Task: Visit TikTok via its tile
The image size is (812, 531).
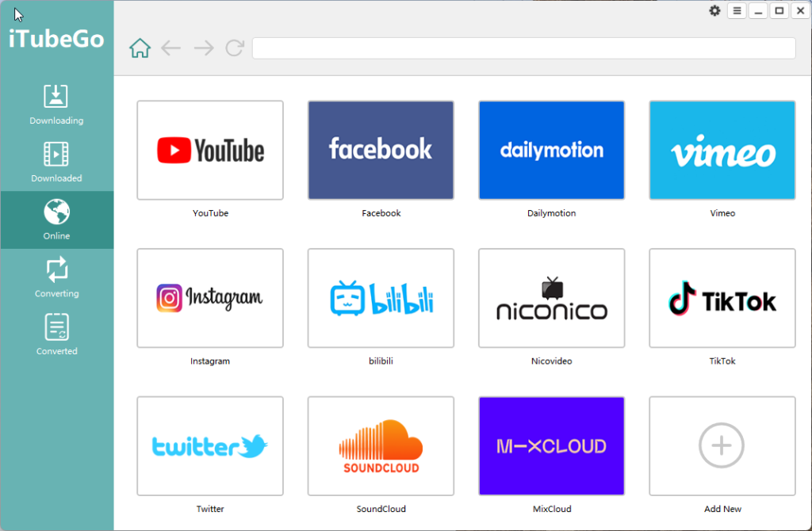Action: pos(722,298)
